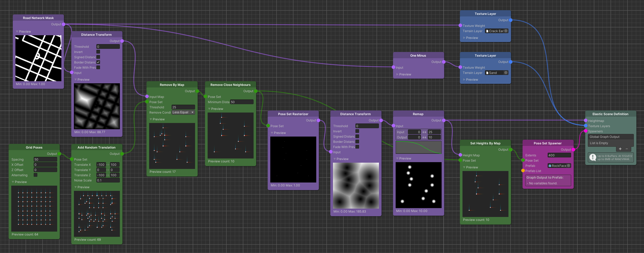Expand Preview in the Sand Texture Layer node
The image size is (644, 253).
[464, 80]
